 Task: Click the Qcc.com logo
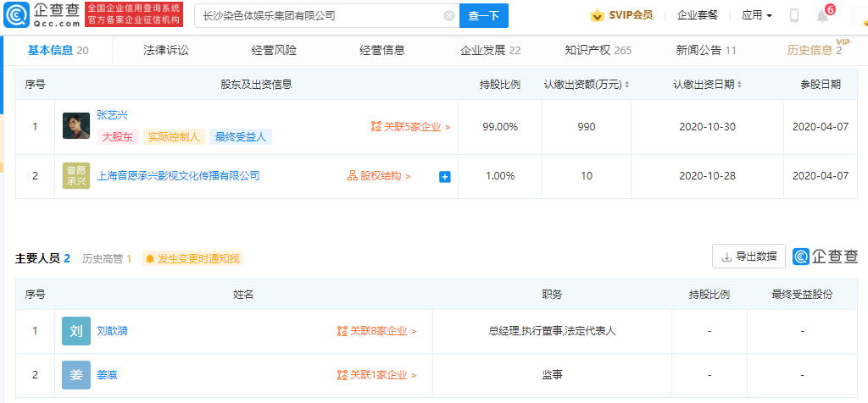point(42,15)
